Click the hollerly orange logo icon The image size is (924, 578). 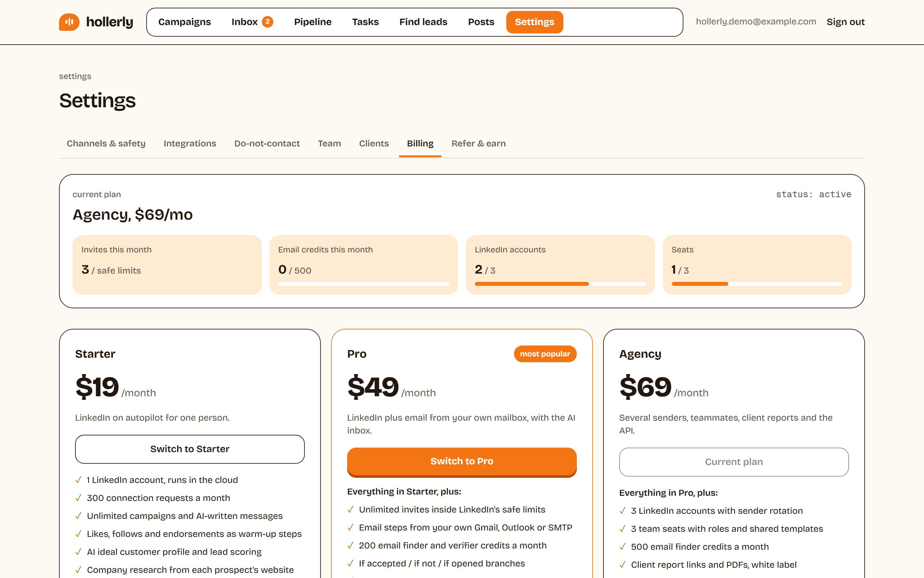point(69,22)
